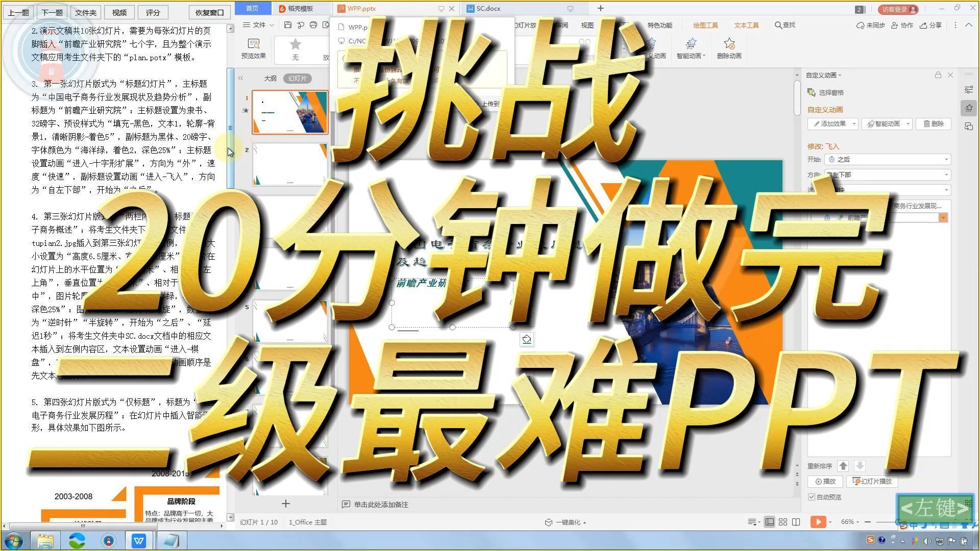Start slideshow with orange play button
Image resolution: width=980 pixels, height=551 pixels.
tap(817, 522)
